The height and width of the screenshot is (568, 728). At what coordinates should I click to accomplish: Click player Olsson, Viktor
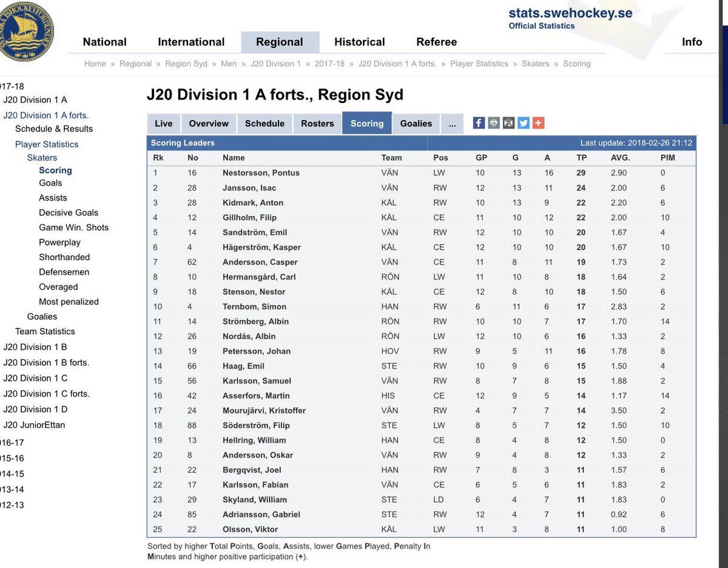[250, 529]
